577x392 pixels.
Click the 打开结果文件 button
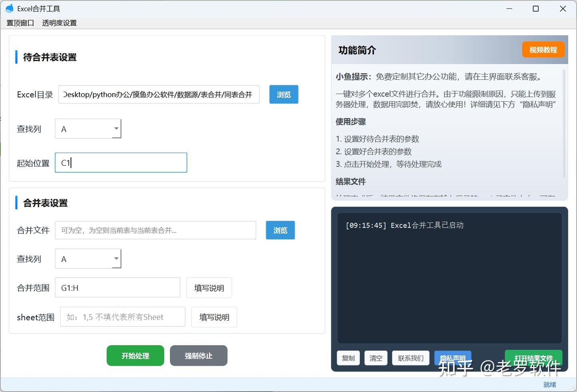click(533, 358)
